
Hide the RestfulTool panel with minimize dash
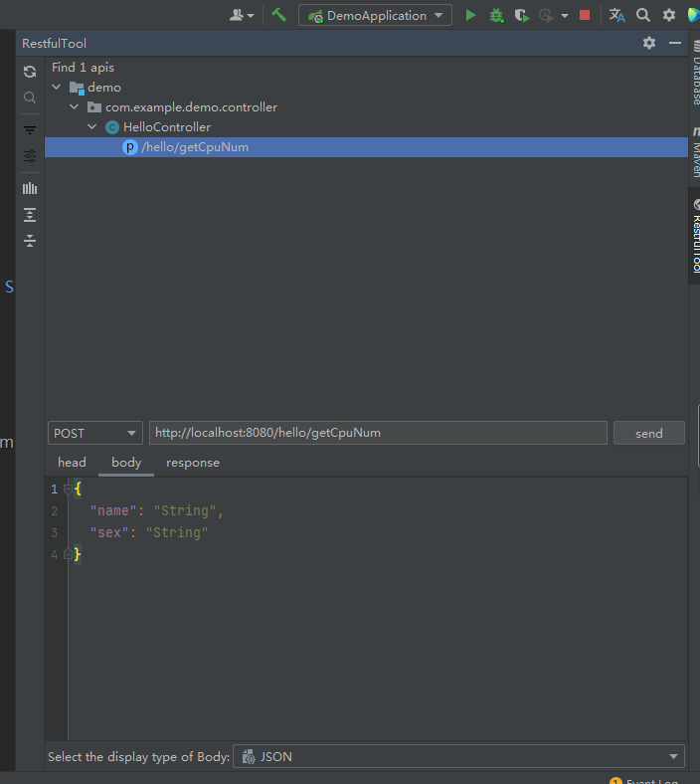click(x=675, y=43)
